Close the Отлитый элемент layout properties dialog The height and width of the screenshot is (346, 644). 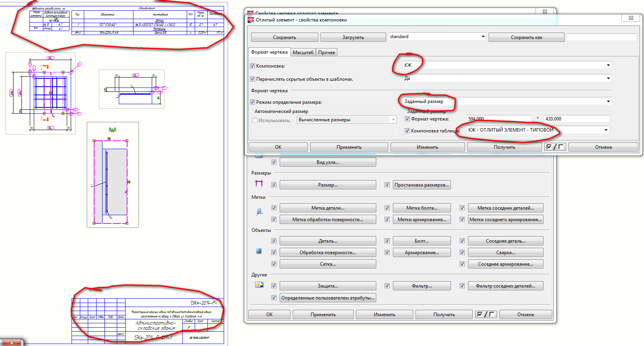tap(631, 18)
